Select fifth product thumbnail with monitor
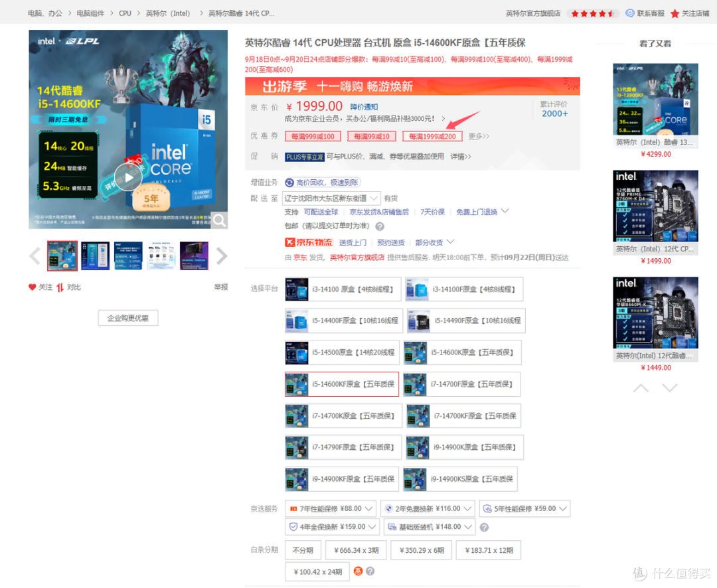Image resolution: width=717 pixels, height=588 pixels. point(194,256)
